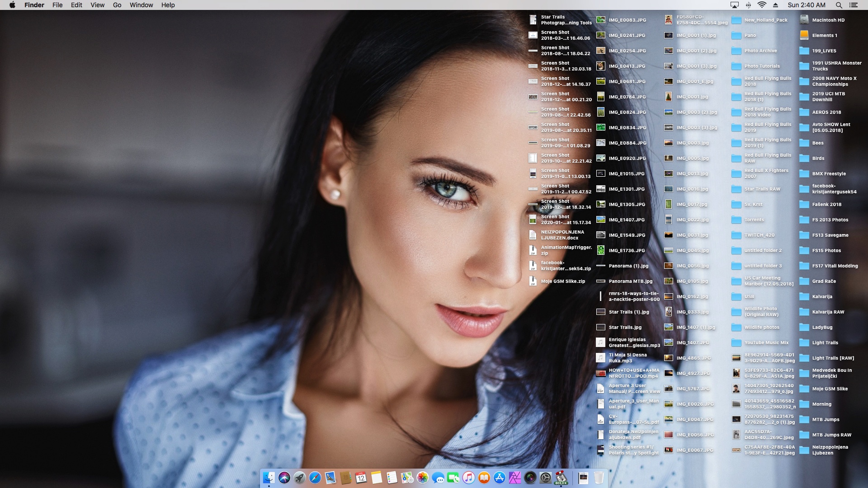
Task: Select Star Trails.jpg file
Action: coord(619,327)
